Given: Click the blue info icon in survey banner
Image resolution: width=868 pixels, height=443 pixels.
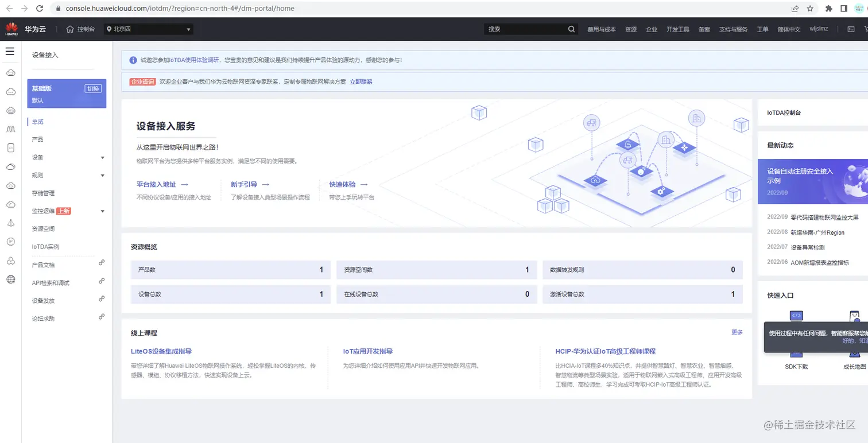Looking at the screenshot, I should [133, 60].
